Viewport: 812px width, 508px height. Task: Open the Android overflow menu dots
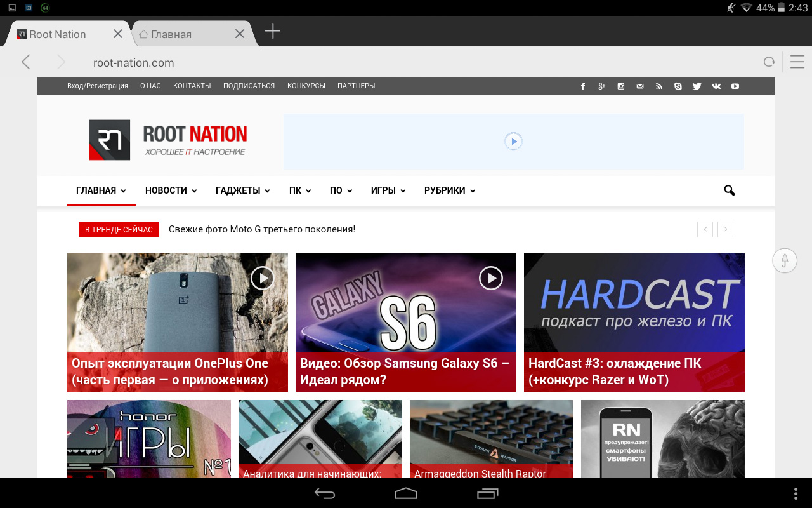(796, 493)
